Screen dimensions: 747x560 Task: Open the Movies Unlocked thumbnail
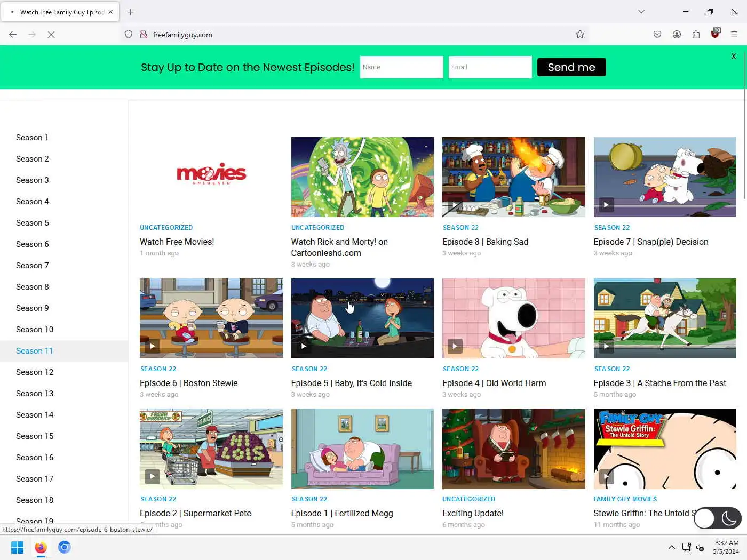tap(211, 177)
